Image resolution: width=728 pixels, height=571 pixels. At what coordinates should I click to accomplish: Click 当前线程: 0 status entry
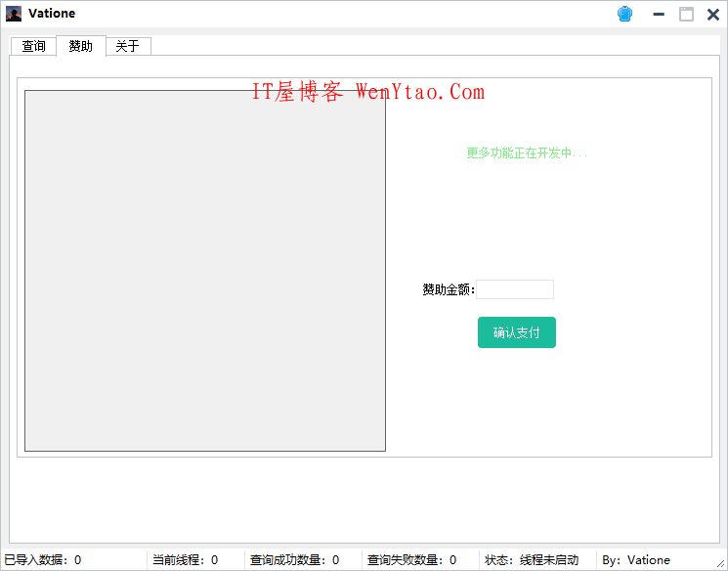(186, 560)
